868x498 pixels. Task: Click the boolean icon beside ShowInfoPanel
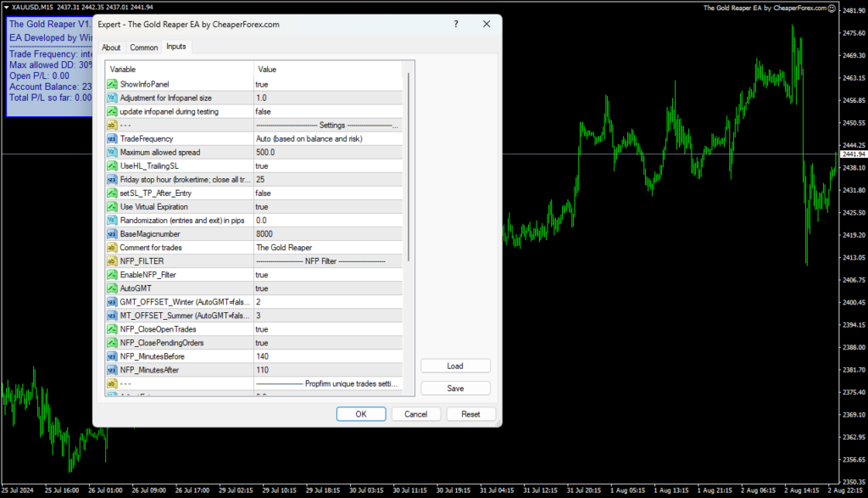tap(111, 85)
